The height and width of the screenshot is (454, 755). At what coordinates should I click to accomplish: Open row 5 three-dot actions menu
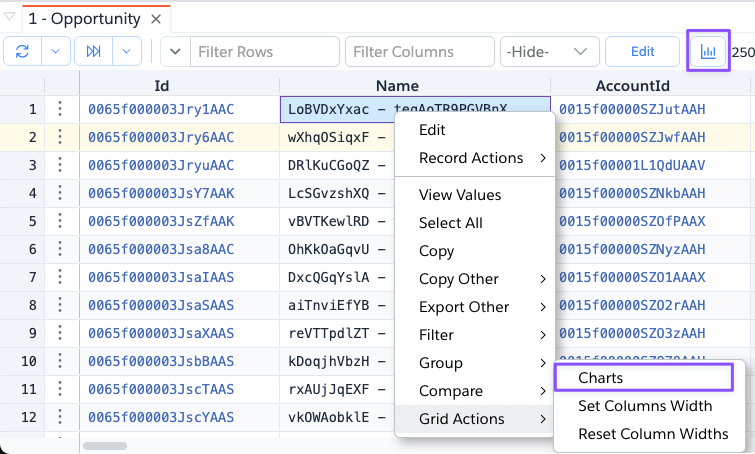(x=60, y=221)
